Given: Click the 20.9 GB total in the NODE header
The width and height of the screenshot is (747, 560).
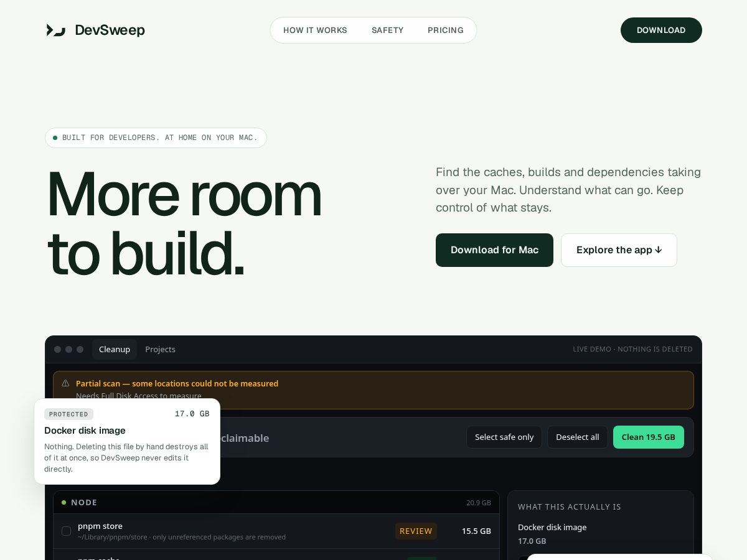Looking at the screenshot, I should (x=479, y=503).
